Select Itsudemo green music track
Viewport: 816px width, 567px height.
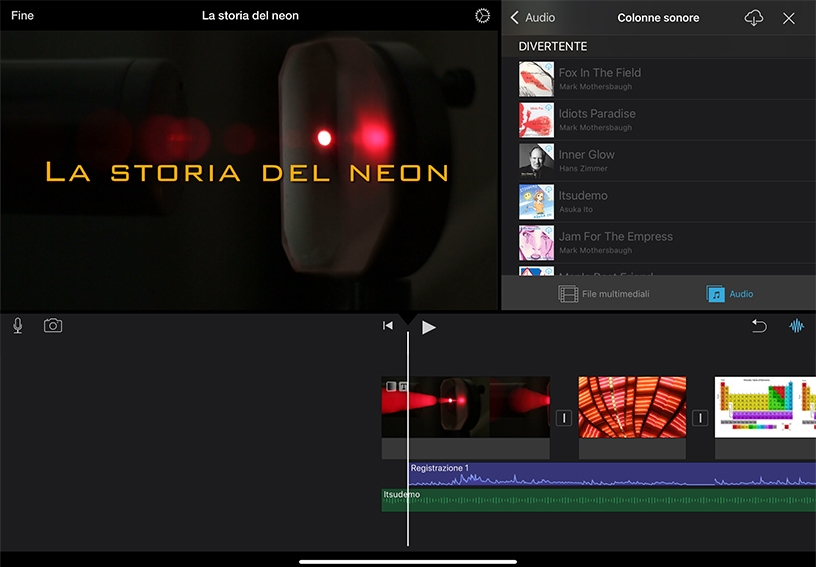point(598,500)
